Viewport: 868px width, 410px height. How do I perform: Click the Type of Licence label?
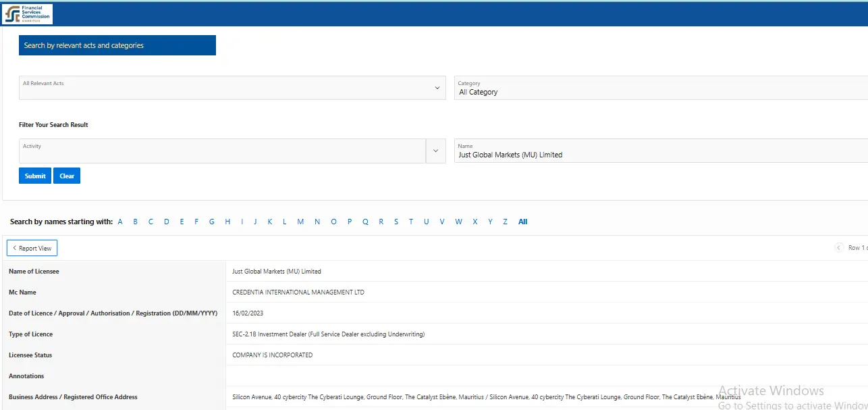[30, 334]
